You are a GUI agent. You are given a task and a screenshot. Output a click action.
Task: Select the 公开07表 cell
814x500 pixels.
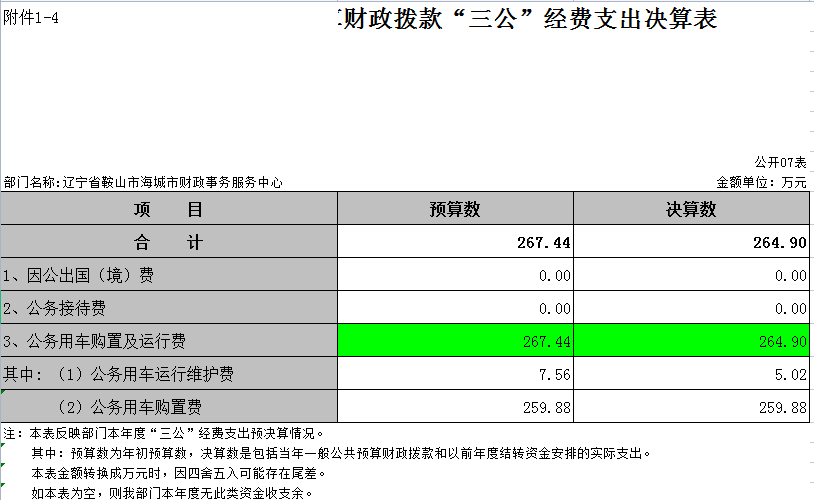[x=780, y=163]
